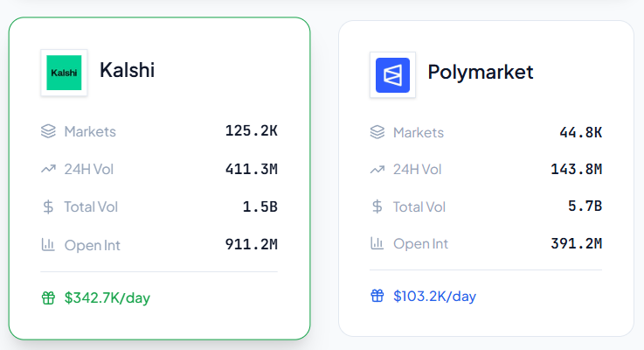Image resolution: width=644 pixels, height=350 pixels.
Task: Click Kalshi's 125.2K markets value
Action: pyautogui.click(x=252, y=130)
